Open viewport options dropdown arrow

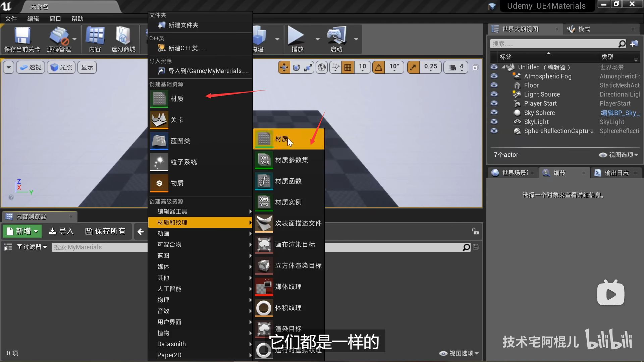coord(9,67)
